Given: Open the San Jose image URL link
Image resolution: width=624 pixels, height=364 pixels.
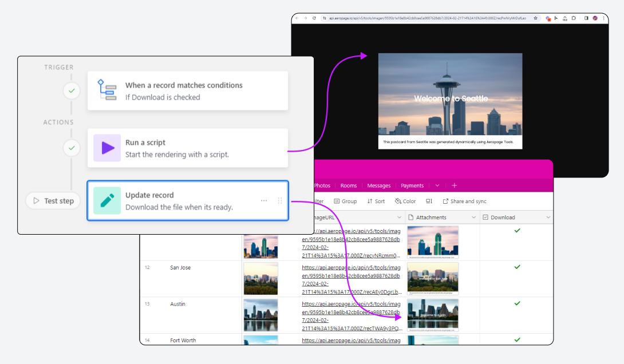Looking at the screenshot, I should pyautogui.click(x=351, y=280).
